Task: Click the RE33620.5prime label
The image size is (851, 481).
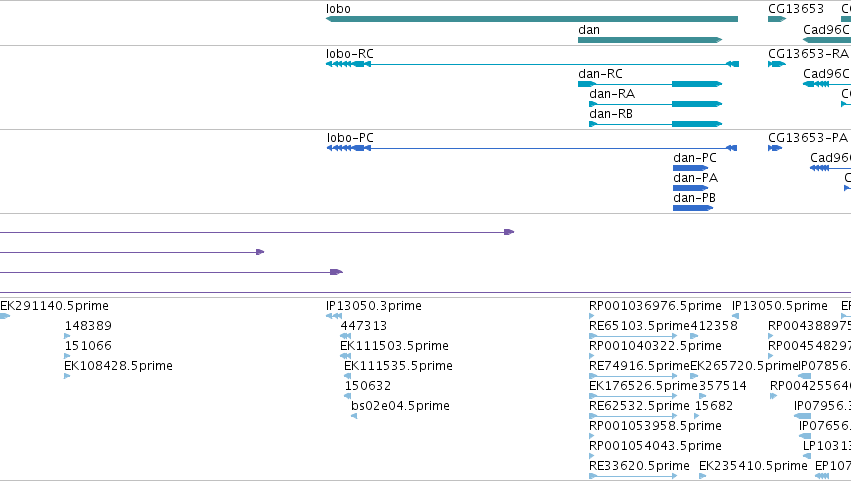Action: [x=639, y=466]
